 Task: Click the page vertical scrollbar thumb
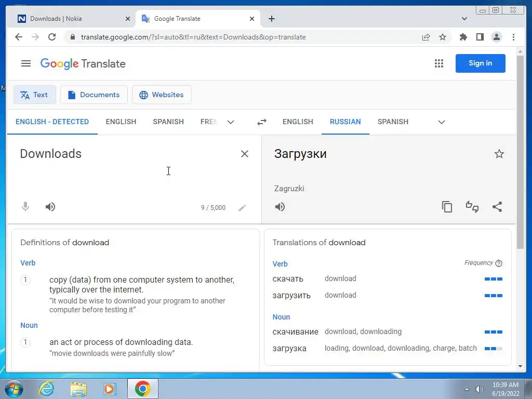click(x=520, y=153)
